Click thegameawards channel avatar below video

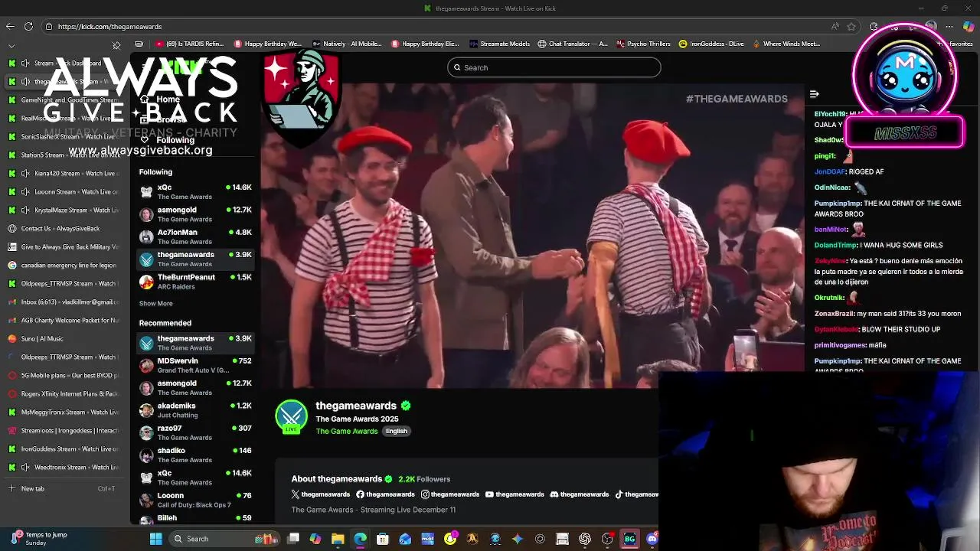[291, 416]
